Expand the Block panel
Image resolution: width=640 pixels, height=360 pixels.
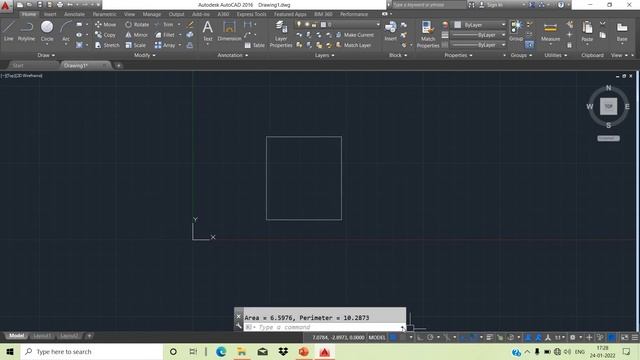pyautogui.click(x=398, y=55)
